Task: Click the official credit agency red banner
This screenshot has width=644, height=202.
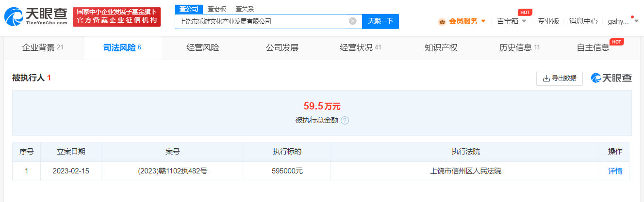Action: (x=116, y=16)
